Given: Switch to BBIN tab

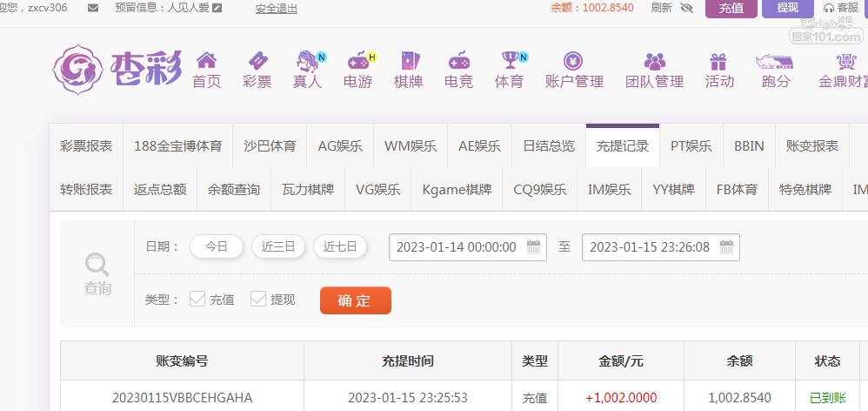Looking at the screenshot, I should point(749,145).
